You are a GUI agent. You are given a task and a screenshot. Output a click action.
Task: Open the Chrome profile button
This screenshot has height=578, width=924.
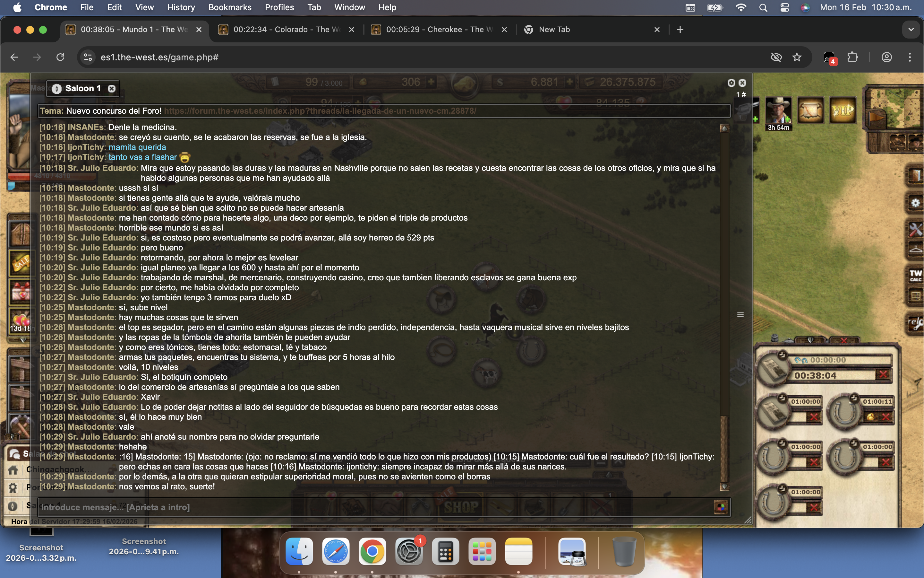(x=886, y=57)
